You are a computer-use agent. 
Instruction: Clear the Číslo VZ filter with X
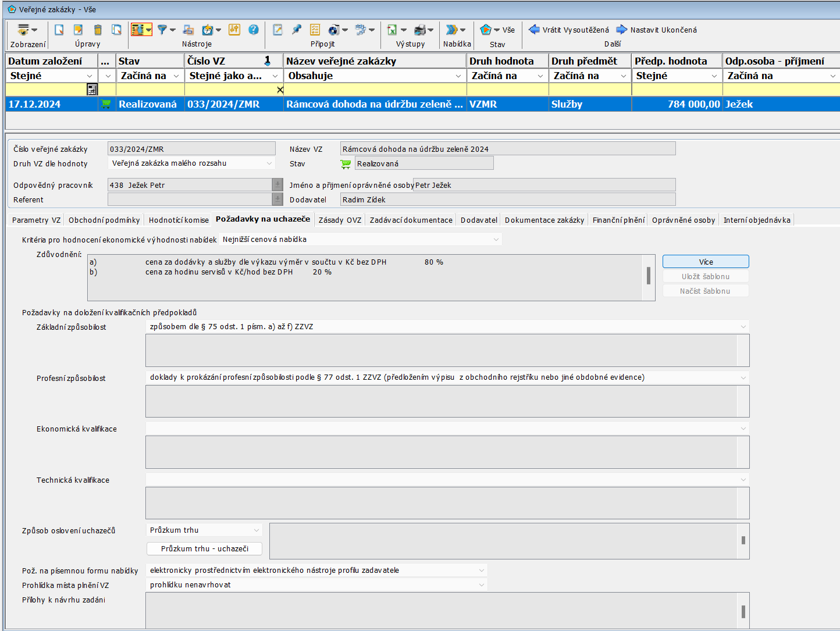(280, 90)
